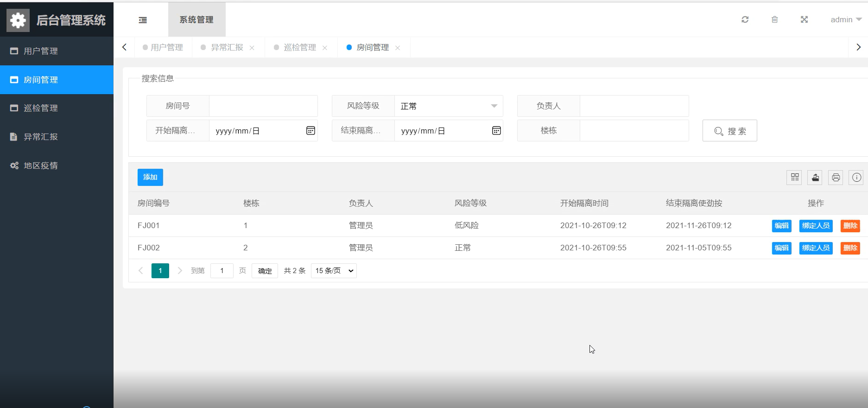Open the 风险等级 dropdown
The height and width of the screenshot is (408, 868).
pyautogui.click(x=449, y=106)
